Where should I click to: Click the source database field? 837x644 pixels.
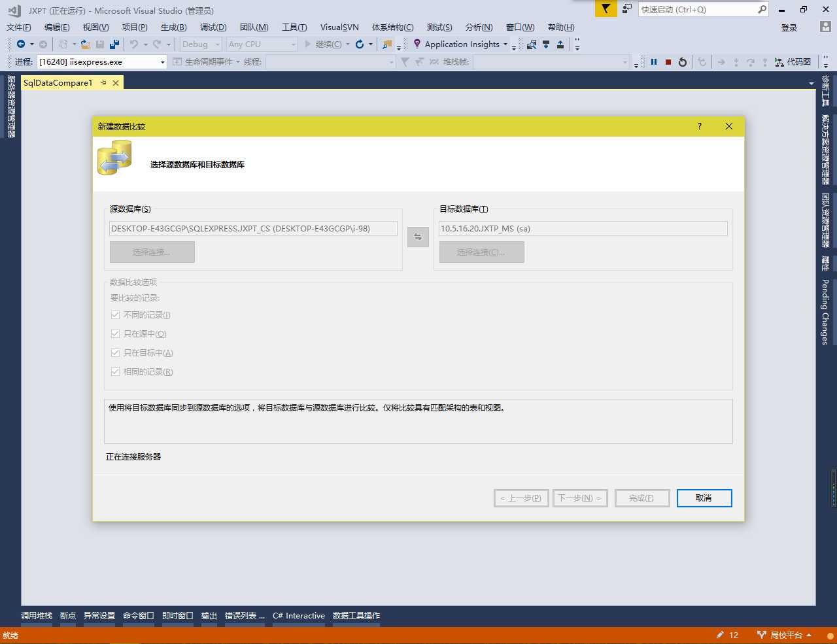tap(254, 229)
